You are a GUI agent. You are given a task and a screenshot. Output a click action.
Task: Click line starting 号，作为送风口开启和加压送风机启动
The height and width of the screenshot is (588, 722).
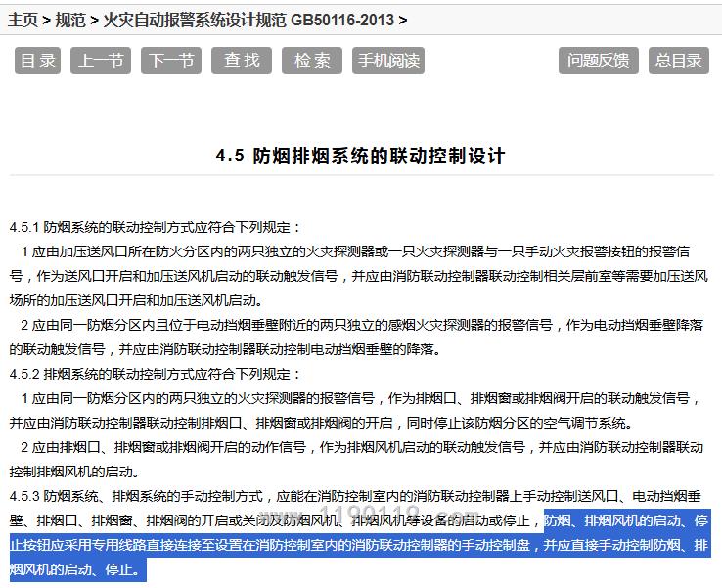point(358,276)
